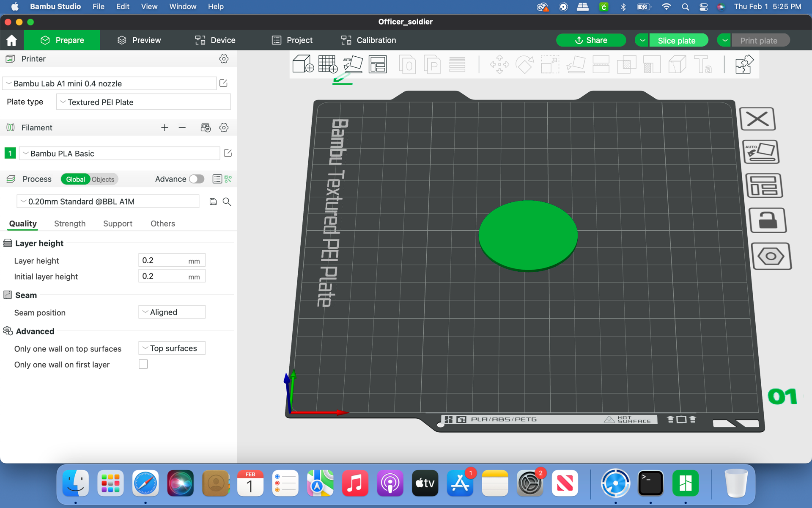Open the Text shape tool
The height and width of the screenshot is (508, 812).
(703, 64)
